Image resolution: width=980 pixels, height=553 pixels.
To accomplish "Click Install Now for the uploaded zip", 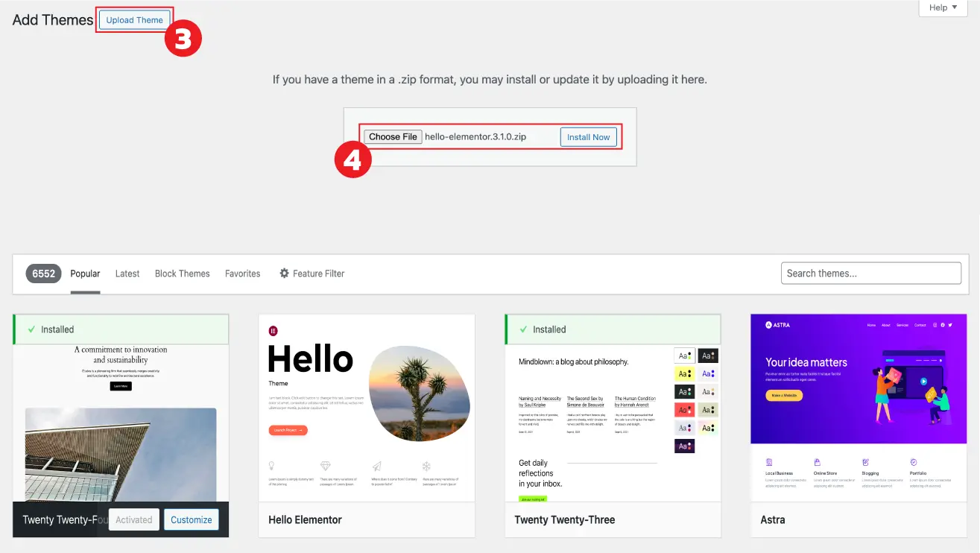I will 588,137.
